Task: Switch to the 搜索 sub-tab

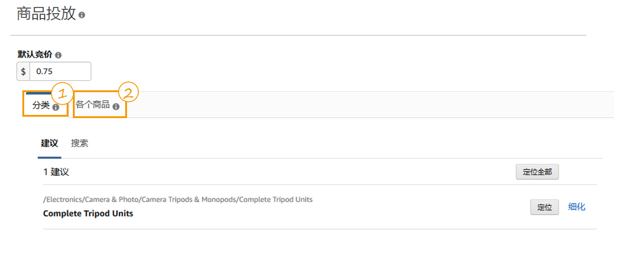Action: [x=80, y=144]
